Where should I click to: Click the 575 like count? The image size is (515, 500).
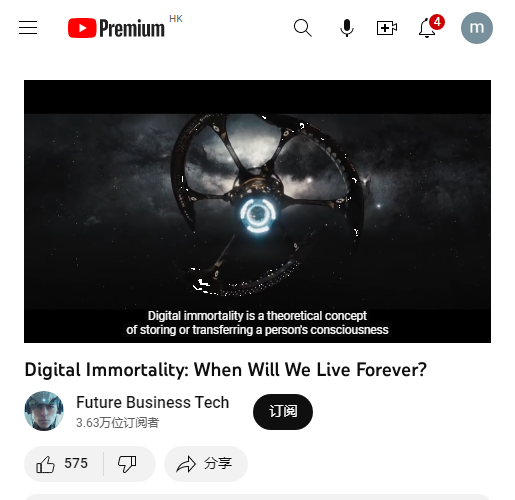click(76, 464)
